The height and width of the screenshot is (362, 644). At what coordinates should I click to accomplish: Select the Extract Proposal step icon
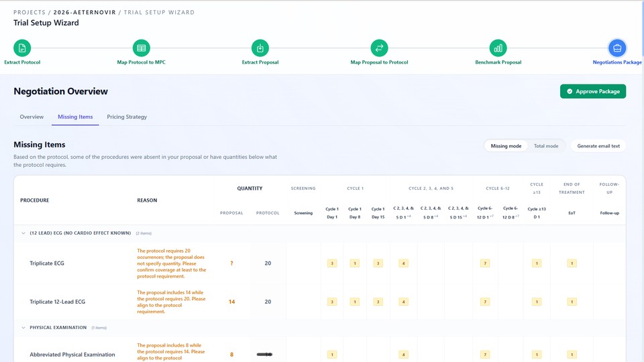260,48
